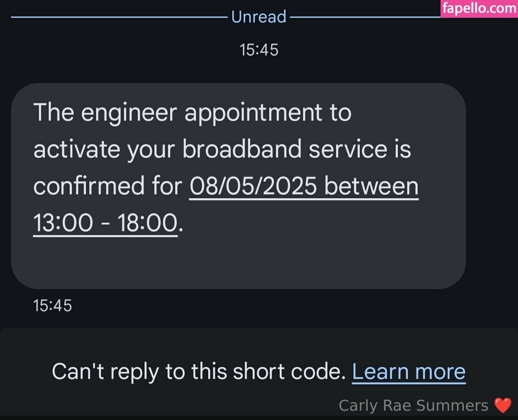Tap the underlined 13:00 - 18:00 time range
Viewport: 518px width, 420px height.
coord(105,223)
